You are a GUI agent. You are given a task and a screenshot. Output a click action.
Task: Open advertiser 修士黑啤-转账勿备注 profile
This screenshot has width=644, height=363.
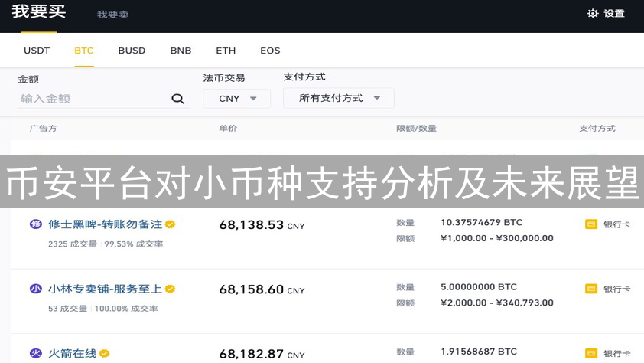coord(105,224)
